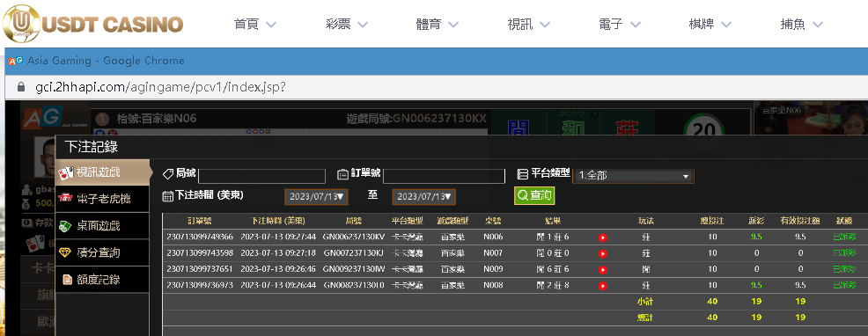Click the tag icon beside 局號
868x336 pixels.
pyautogui.click(x=168, y=174)
